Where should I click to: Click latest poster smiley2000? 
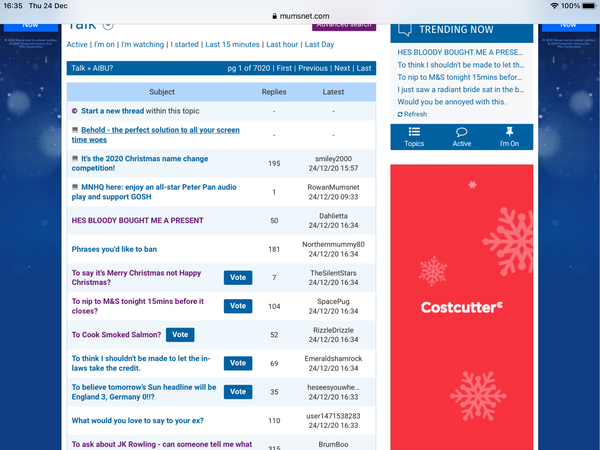pyautogui.click(x=333, y=159)
